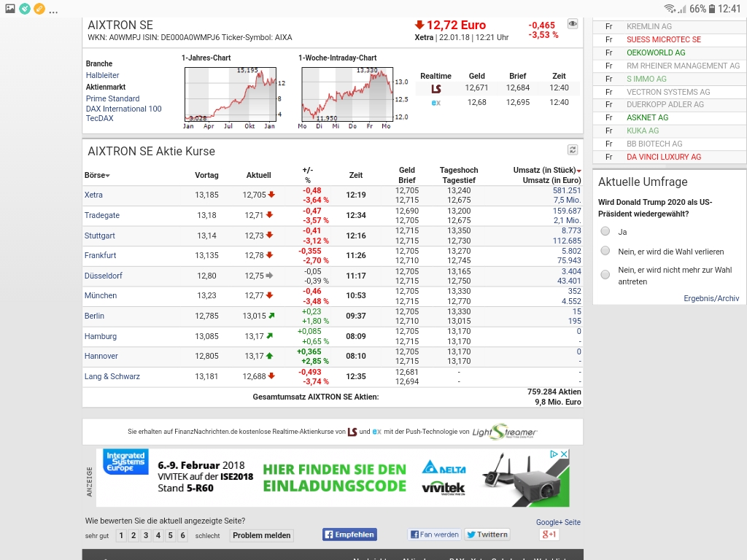Rate the page with 5
The image size is (747, 560).
(x=170, y=535)
